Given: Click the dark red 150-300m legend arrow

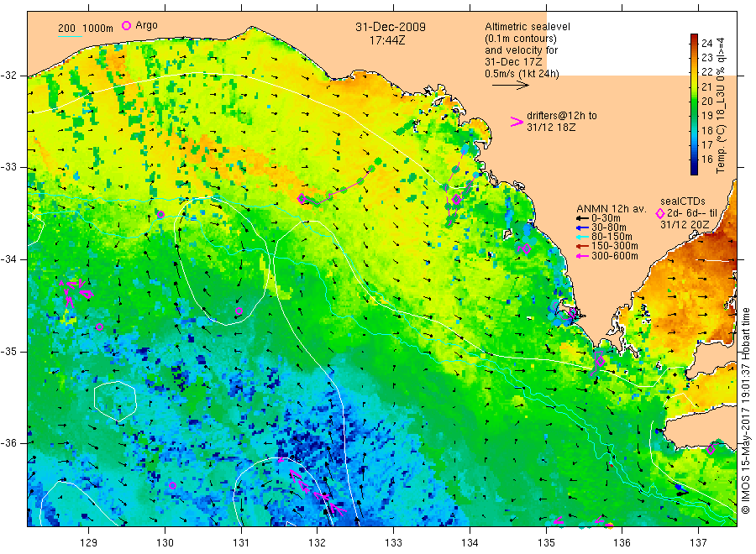Looking at the screenshot, I should pos(581,246).
